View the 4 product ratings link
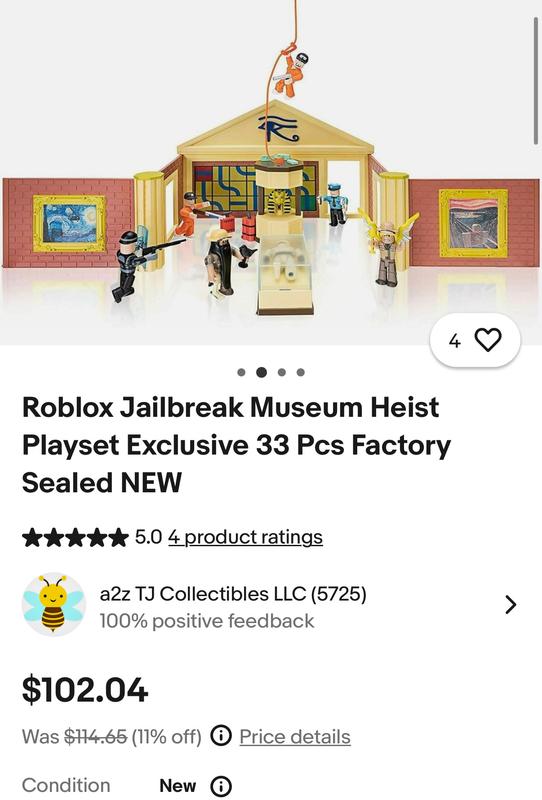 [245, 537]
